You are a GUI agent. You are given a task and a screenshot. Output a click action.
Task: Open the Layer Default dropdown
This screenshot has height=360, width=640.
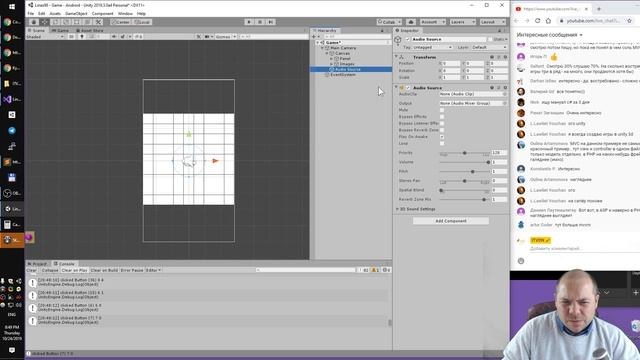click(x=489, y=48)
